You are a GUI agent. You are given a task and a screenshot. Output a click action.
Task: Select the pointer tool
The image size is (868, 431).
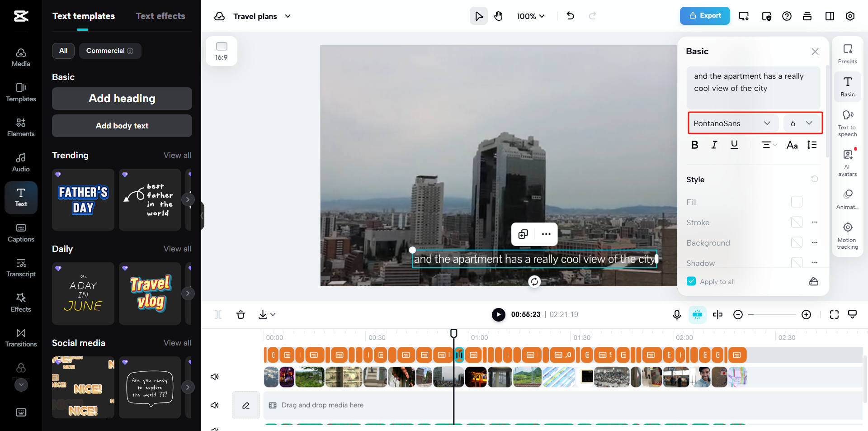pos(479,16)
